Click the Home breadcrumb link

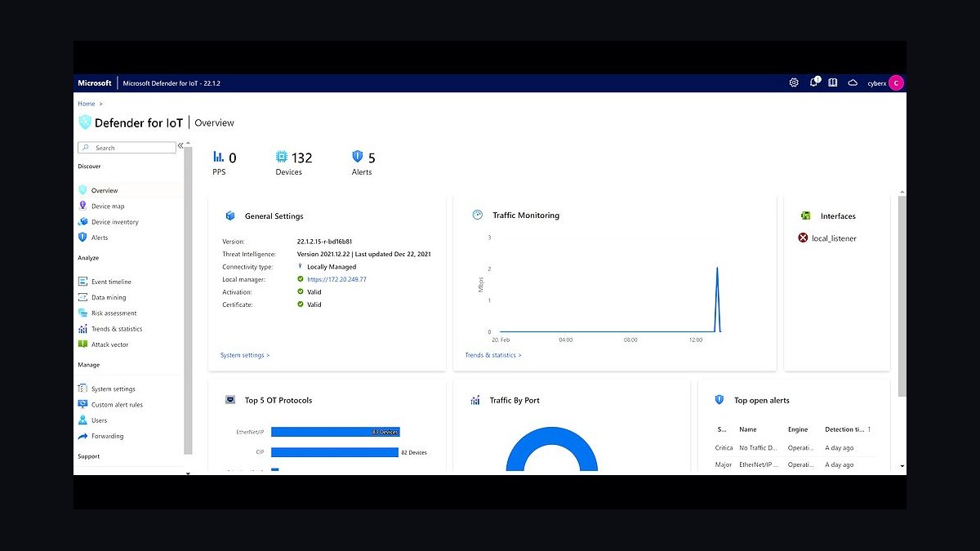87,104
